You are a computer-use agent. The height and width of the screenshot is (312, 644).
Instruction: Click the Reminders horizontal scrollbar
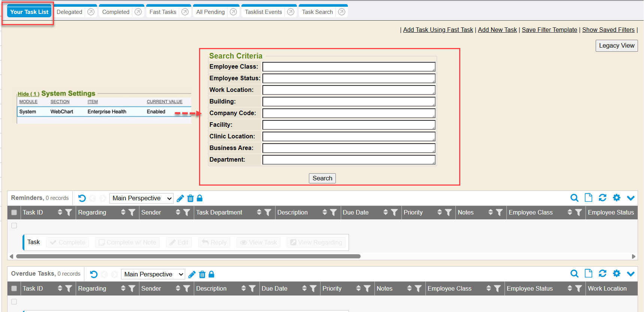coord(188,256)
